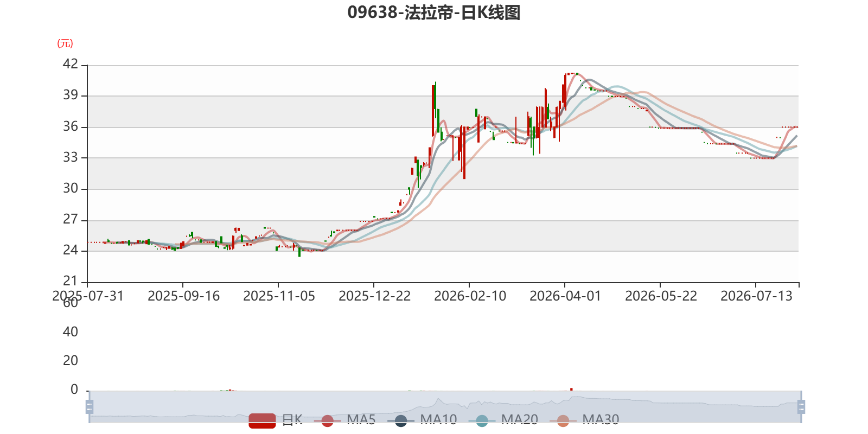The image size is (868, 434).
Task: Hide the MA10 series via its label
Action: (438, 420)
